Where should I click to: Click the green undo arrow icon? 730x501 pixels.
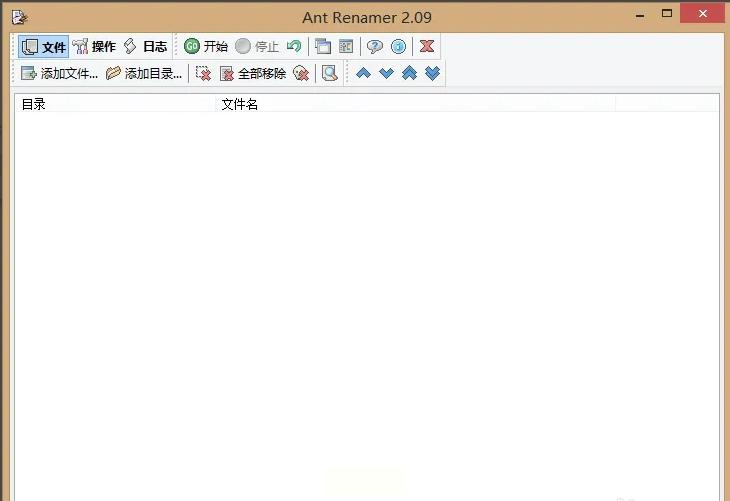[x=294, y=46]
